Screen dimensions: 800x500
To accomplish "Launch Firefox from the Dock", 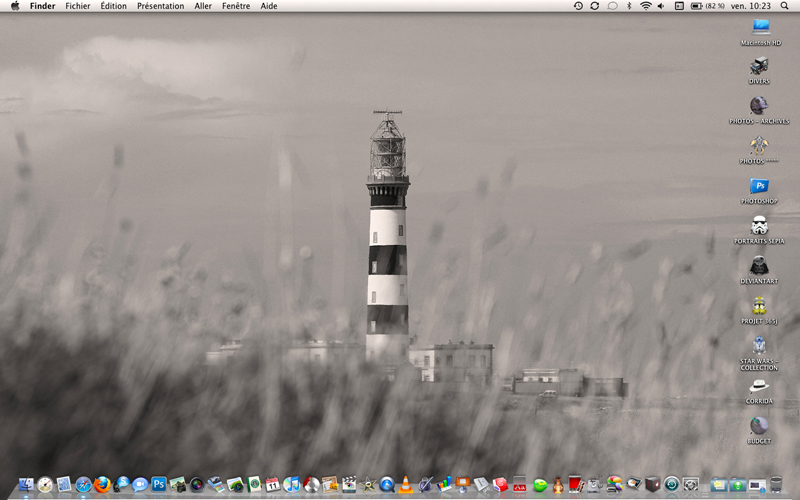I will pos(102,485).
